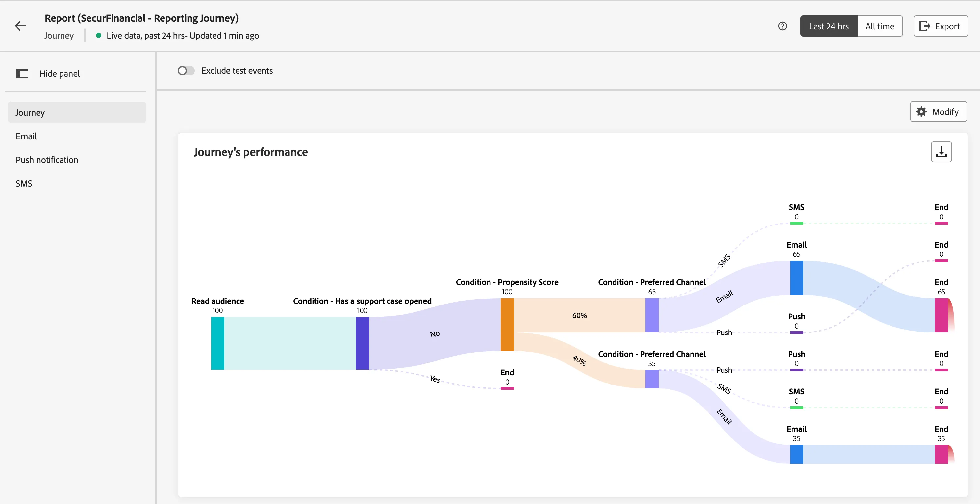Click the 'Yes' branch label
This screenshot has height=504, width=980.
click(435, 379)
